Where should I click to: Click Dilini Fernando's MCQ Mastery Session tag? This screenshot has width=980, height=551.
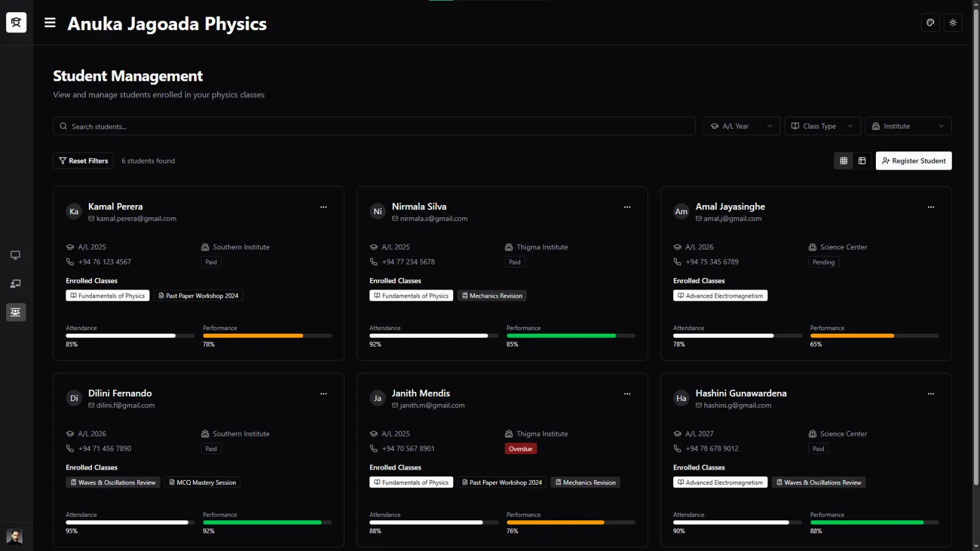pos(202,482)
